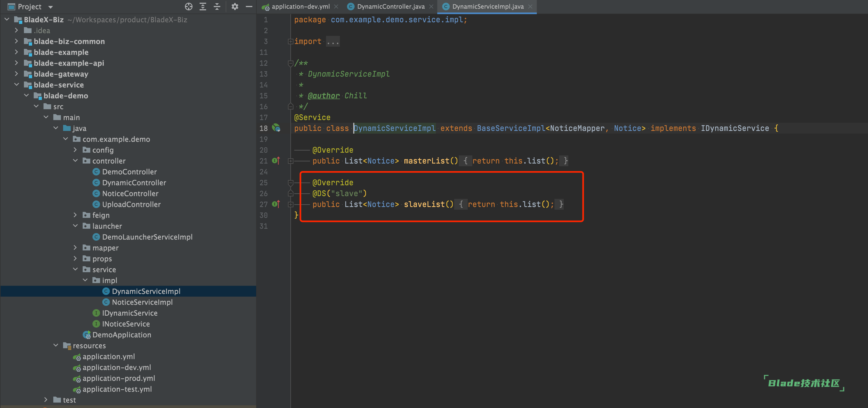This screenshot has height=408, width=868.
Task: Open application-dev.yml in project tree
Action: click(x=117, y=367)
